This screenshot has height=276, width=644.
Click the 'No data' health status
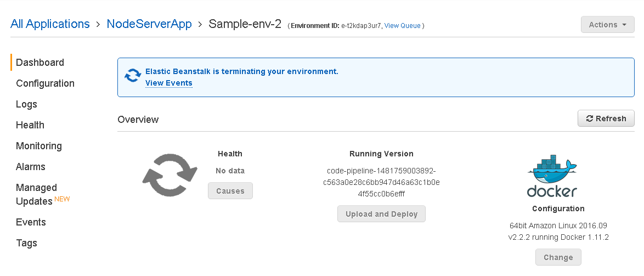230,171
